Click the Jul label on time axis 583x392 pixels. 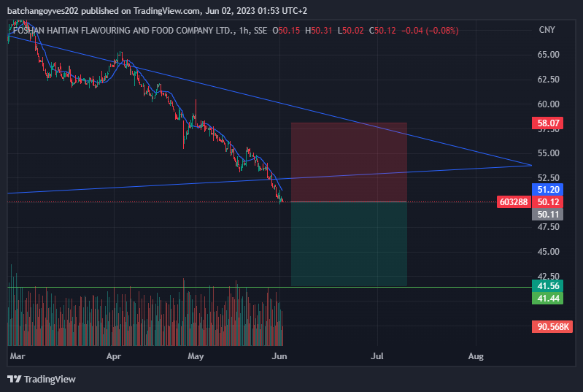(x=377, y=356)
